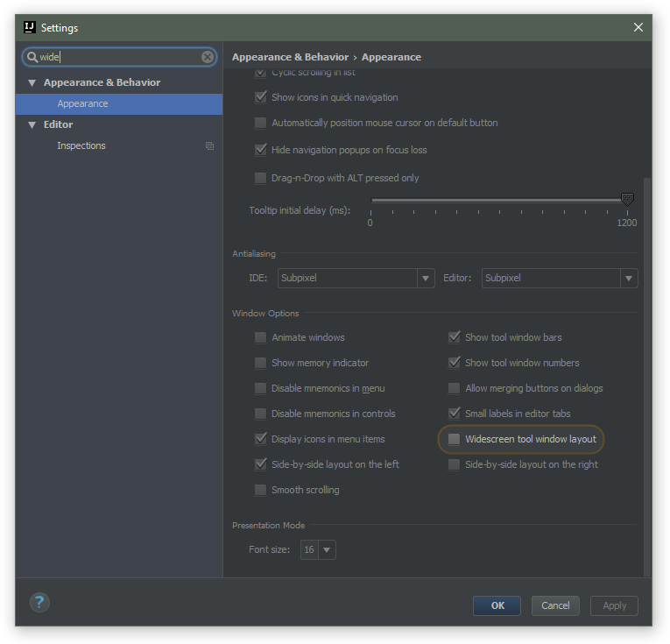Image resolution: width=670 pixels, height=644 pixels.
Task: Toggle Smooth scrolling checkbox
Action: 260,490
